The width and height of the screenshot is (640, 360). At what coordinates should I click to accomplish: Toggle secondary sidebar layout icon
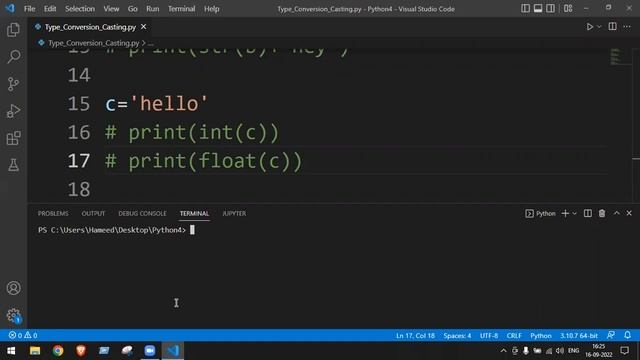(x=550, y=8)
